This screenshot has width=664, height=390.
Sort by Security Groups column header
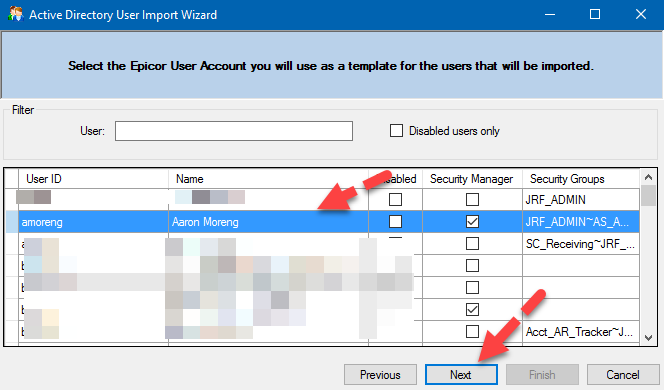(581, 179)
